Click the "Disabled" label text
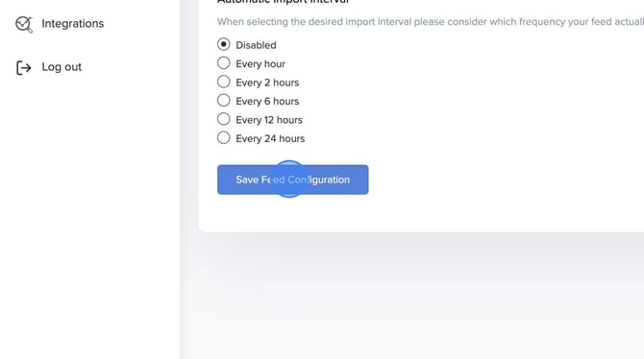Viewport: 644px width, 359px height. pos(256,45)
